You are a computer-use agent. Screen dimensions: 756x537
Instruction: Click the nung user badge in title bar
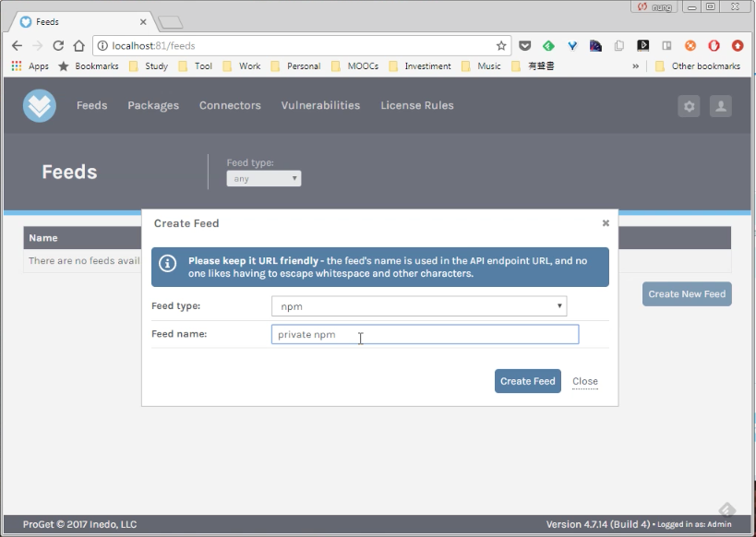pos(654,6)
